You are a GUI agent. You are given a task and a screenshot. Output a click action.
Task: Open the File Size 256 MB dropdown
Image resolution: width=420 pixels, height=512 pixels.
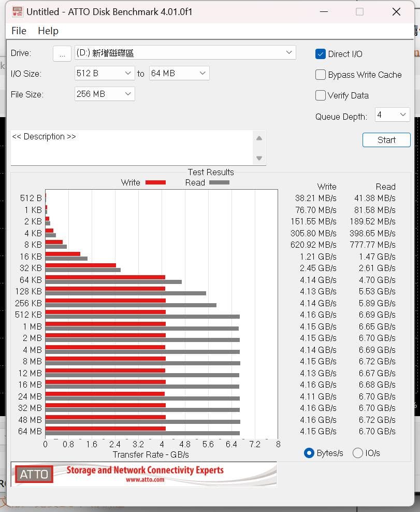click(105, 94)
